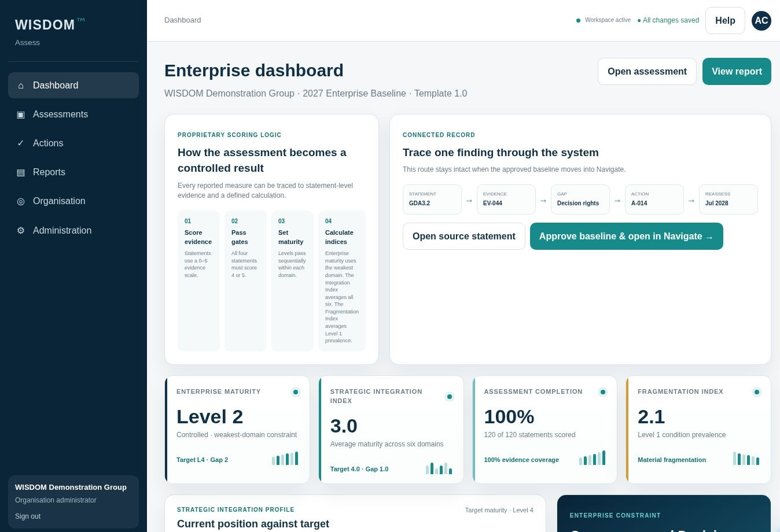Click Open source statement button

[464, 237]
